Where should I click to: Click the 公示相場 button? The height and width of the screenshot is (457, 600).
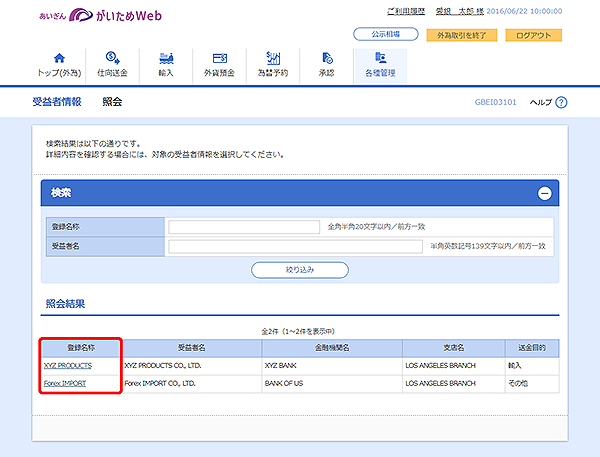coord(386,34)
